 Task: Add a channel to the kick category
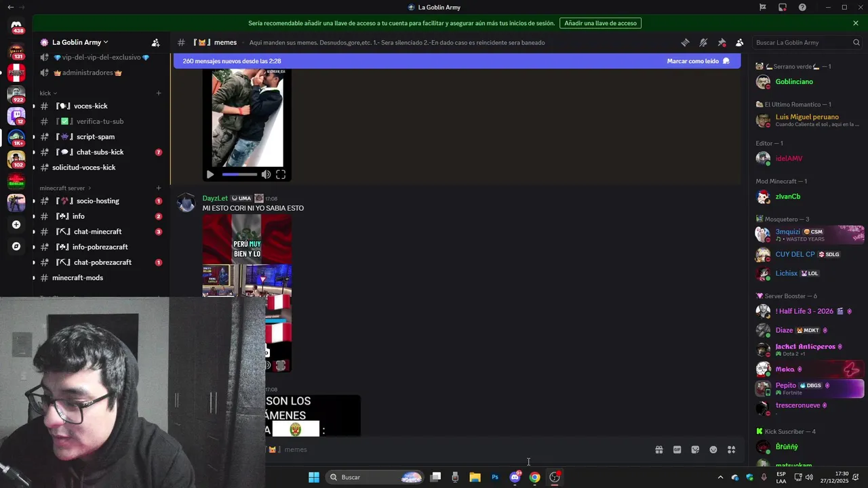pyautogui.click(x=159, y=93)
